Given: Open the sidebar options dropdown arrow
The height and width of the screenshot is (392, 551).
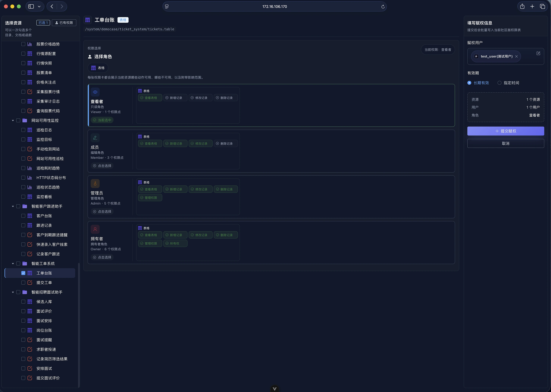Looking at the screenshot, I should (x=39, y=6).
